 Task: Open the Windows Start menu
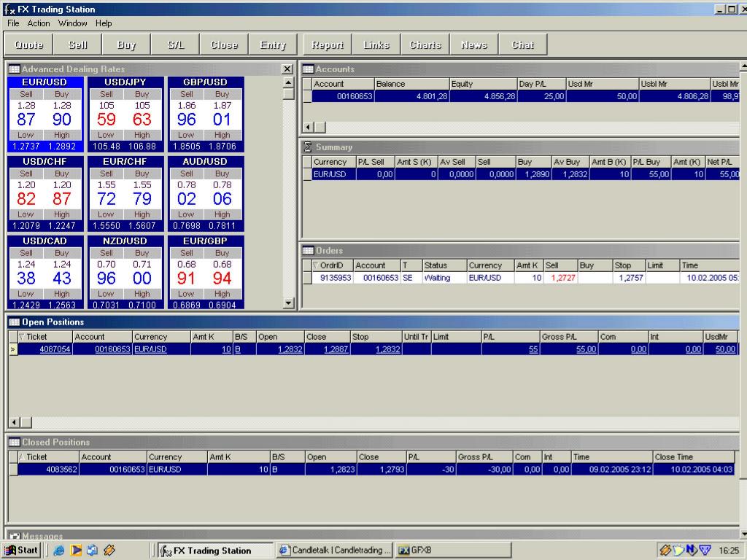coord(21,551)
